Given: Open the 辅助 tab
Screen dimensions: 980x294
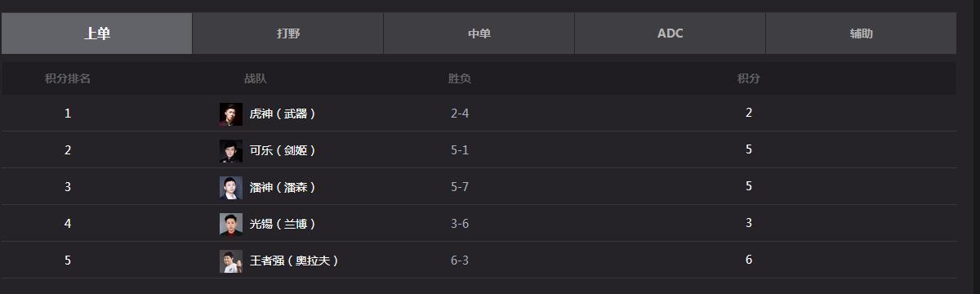Looking at the screenshot, I should [x=861, y=33].
